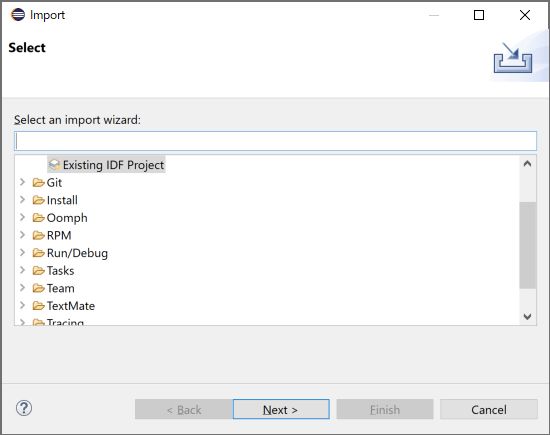Click the Oomph folder icon
The height and width of the screenshot is (435, 550).
click(x=39, y=218)
